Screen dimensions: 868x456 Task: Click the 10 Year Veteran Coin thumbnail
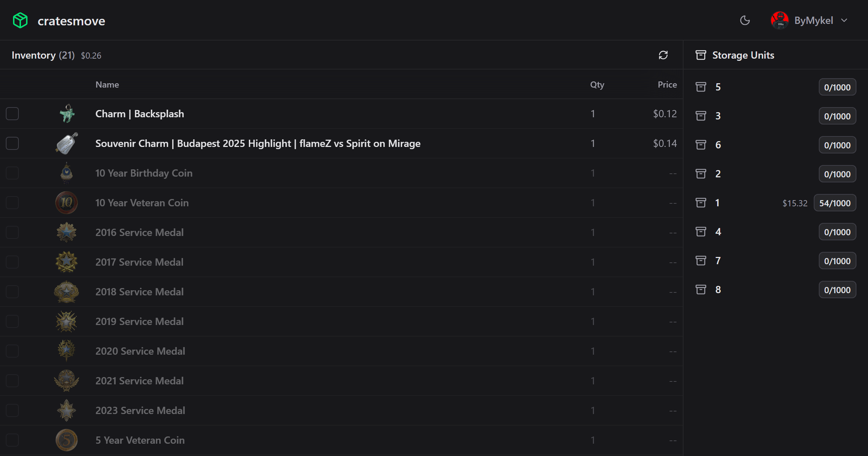pyautogui.click(x=67, y=203)
